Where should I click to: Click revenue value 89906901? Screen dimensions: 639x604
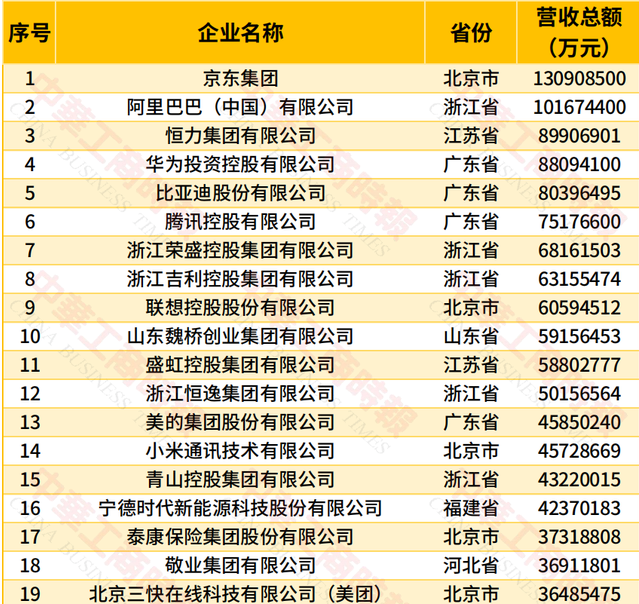pos(580,136)
